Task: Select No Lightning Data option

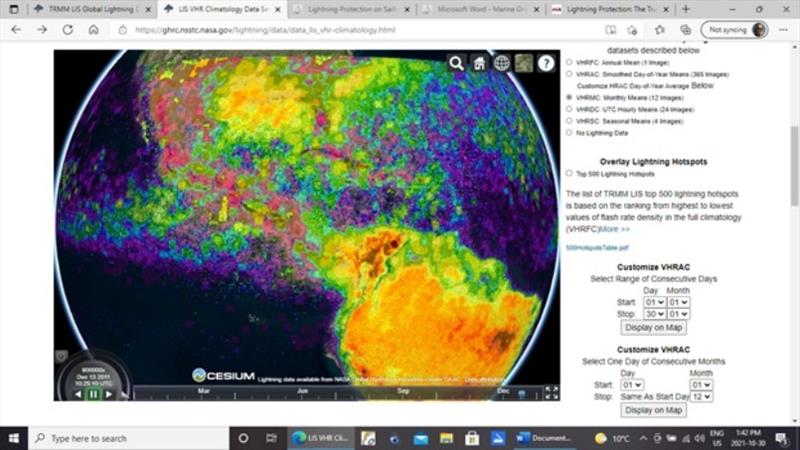Action: pyautogui.click(x=569, y=133)
